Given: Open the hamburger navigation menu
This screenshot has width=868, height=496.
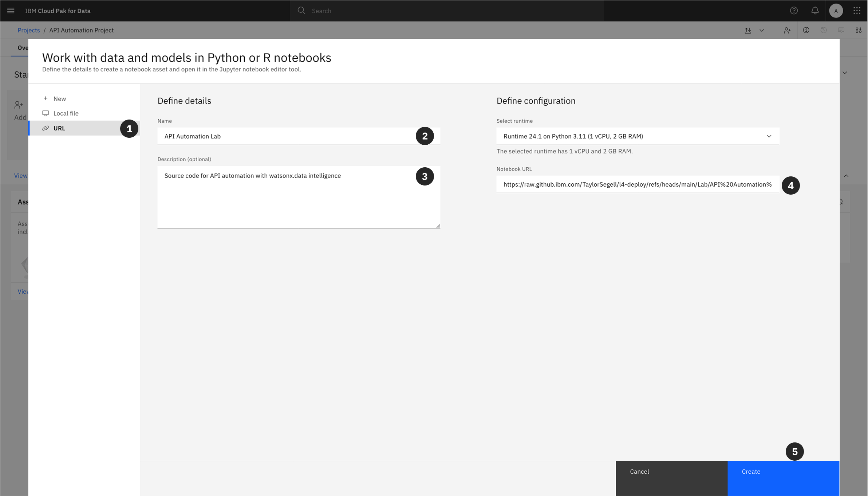Looking at the screenshot, I should [x=11, y=11].
